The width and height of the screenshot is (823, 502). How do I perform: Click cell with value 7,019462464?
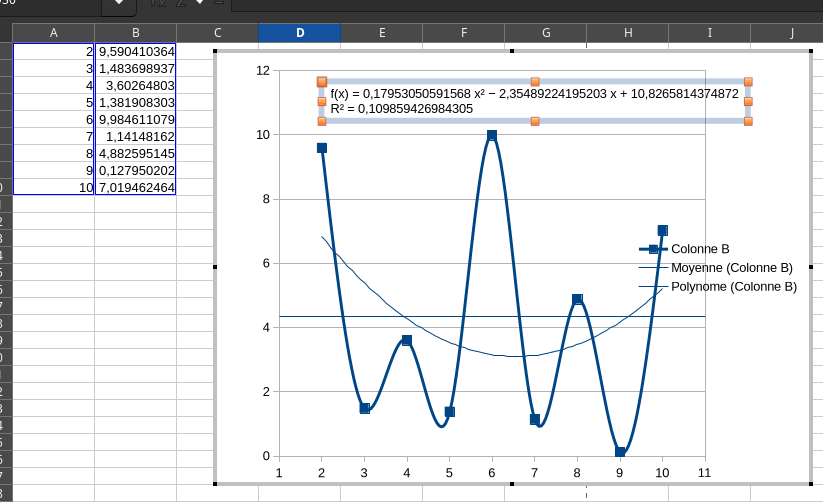click(136, 187)
